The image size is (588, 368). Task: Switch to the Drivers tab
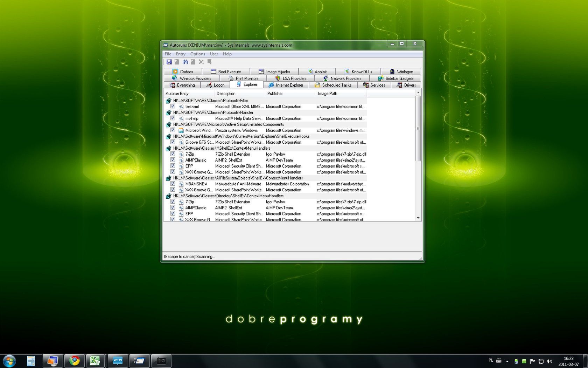tap(406, 85)
